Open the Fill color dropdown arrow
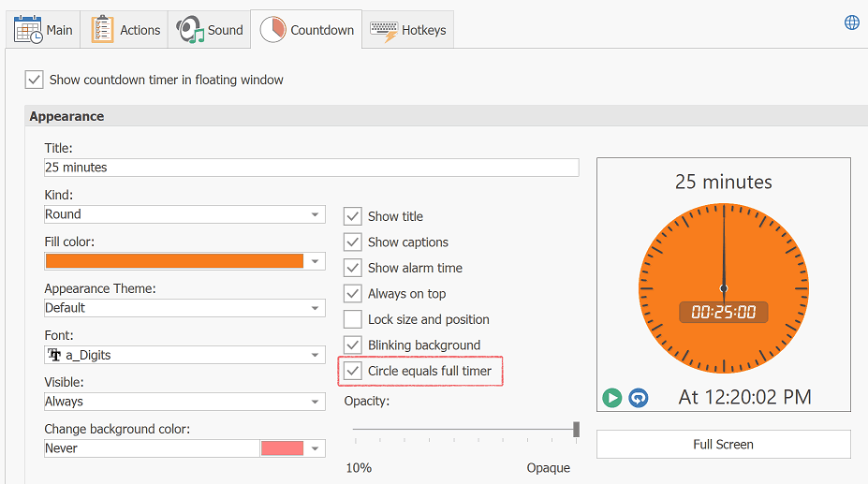The image size is (868, 484). click(315, 261)
